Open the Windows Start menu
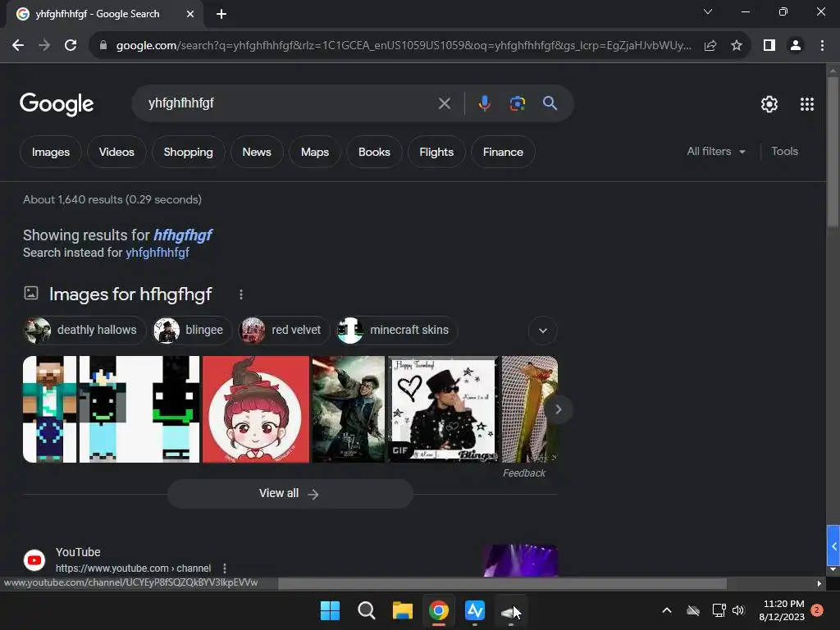 [x=330, y=610]
